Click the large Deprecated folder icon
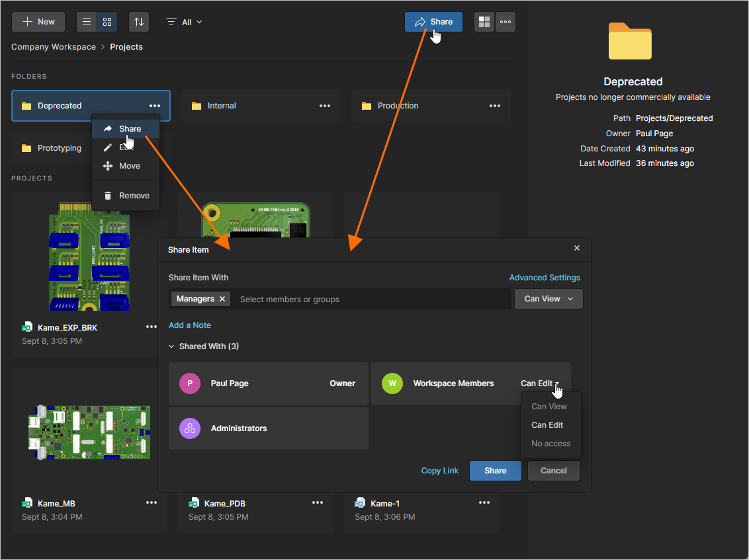 (x=630, y=41)
